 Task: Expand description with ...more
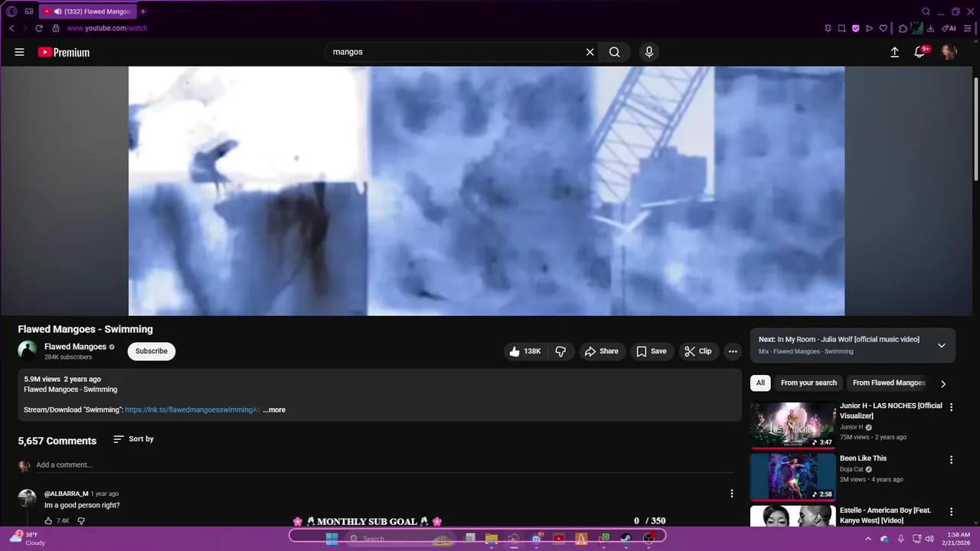click(x=274, y=410)
